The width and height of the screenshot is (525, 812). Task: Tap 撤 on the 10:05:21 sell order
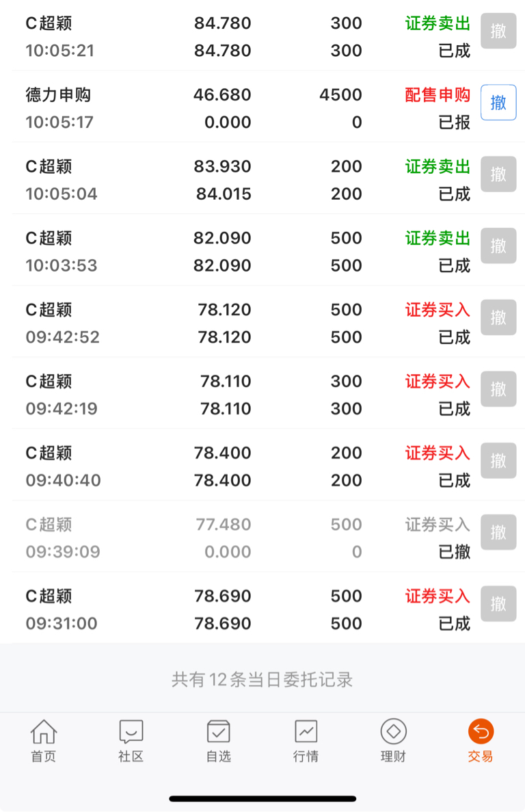(x=498, y=31)
